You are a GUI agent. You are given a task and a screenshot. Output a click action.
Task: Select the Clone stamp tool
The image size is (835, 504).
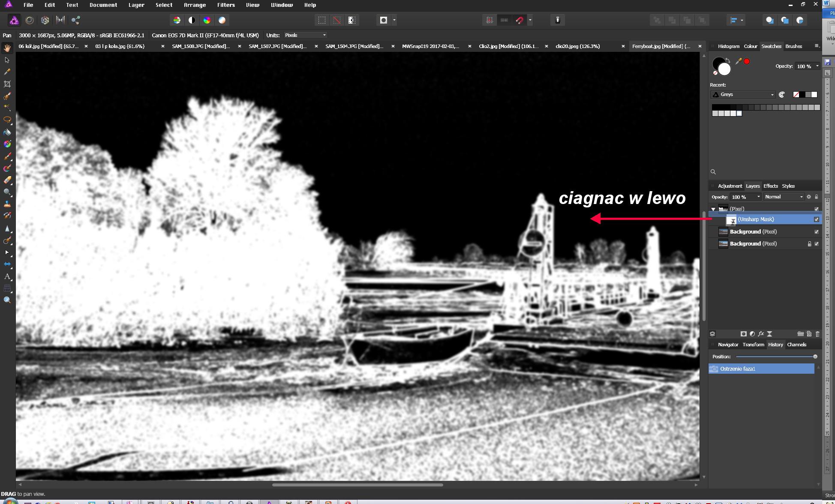[7, 204]
